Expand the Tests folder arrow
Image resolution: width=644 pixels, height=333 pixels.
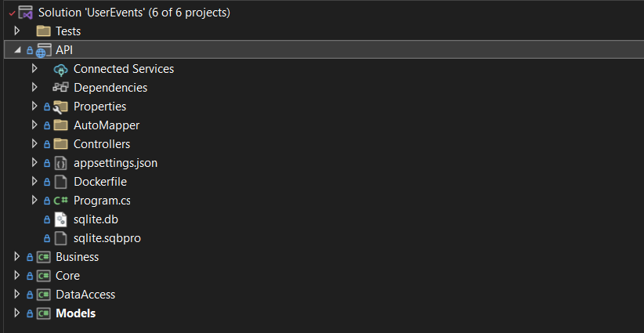[x=16, y=31]
